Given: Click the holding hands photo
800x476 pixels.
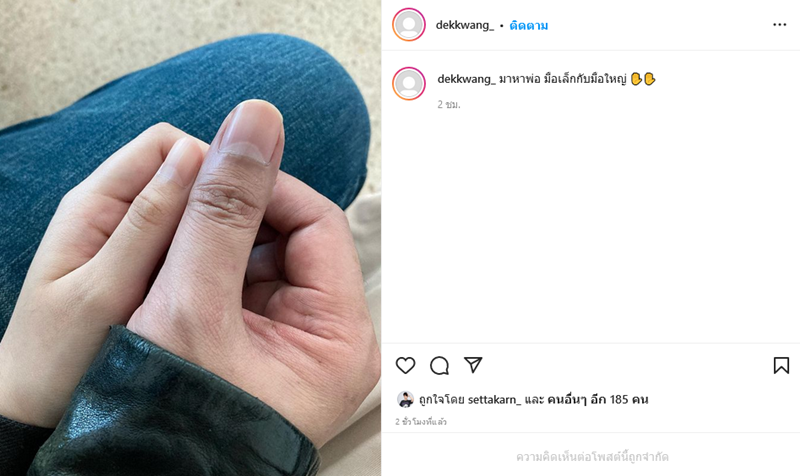Looking at the screenshot, I should click(190, 238).
